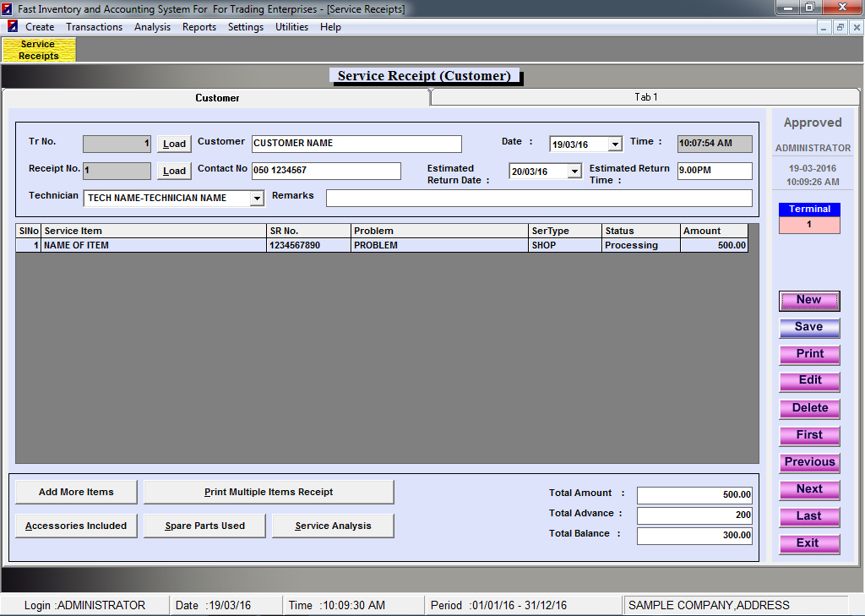The height and width of the screenshot is (616, 865).
Task: Click the Service Analysis button
Action: 333,526
